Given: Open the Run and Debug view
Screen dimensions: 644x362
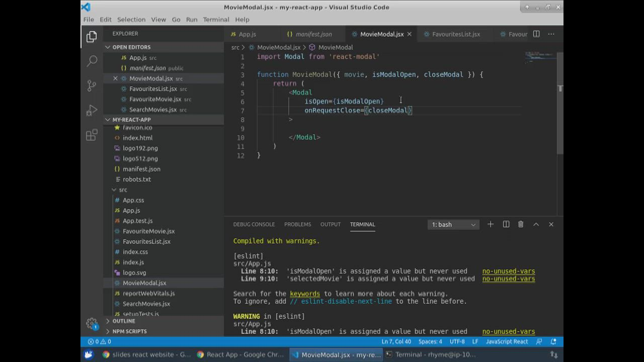Looking at the screenshot, I should [x=92, y=111].
